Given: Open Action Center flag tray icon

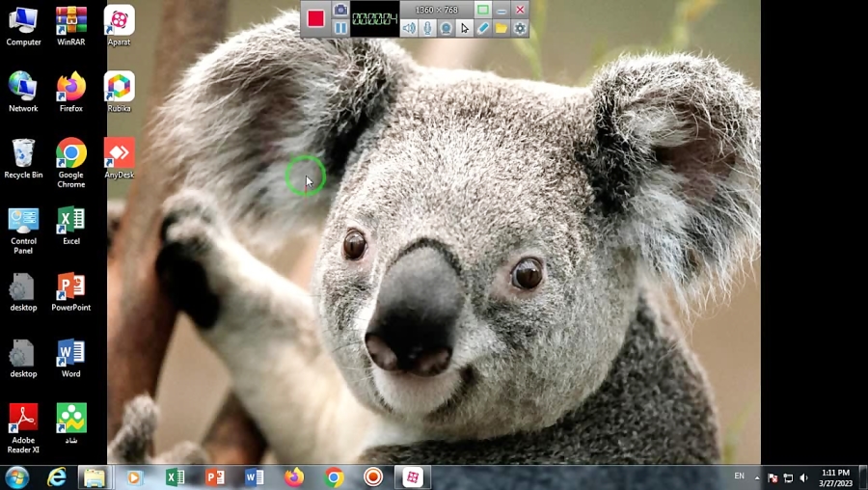Looking at the screenshot, I should pyautogui.click(x=773, y=477).
